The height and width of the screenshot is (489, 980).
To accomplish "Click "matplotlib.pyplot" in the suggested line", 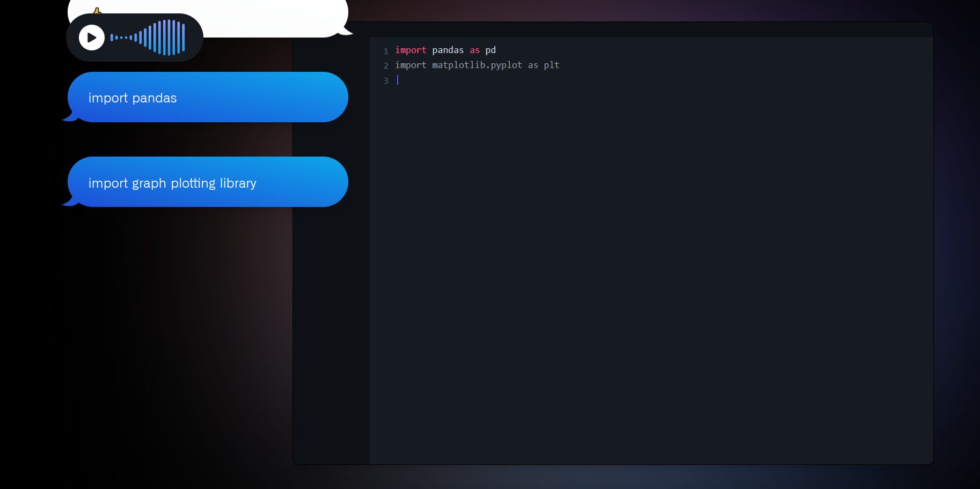I will coord(477,65).
